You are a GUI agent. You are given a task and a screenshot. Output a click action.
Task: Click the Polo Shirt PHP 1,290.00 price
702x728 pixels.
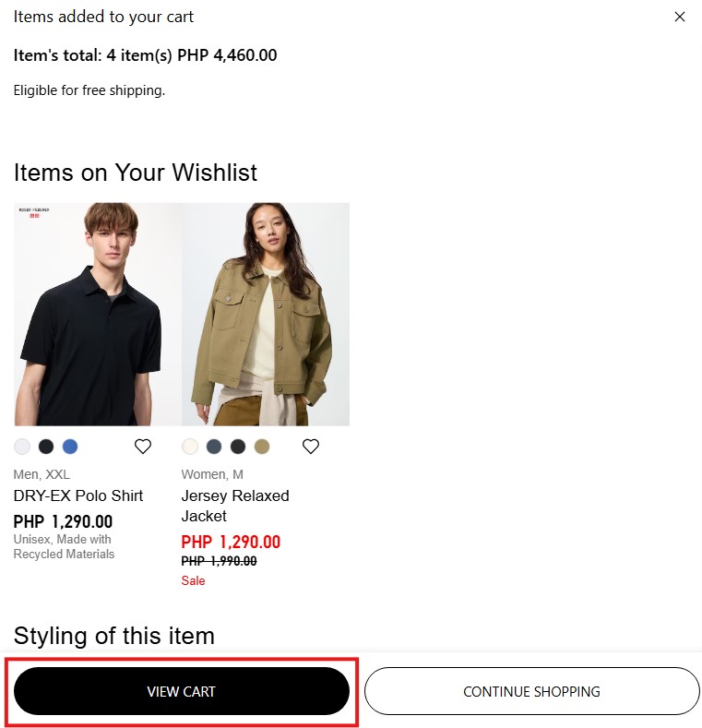pyautogui.click(x=63, y=521)
